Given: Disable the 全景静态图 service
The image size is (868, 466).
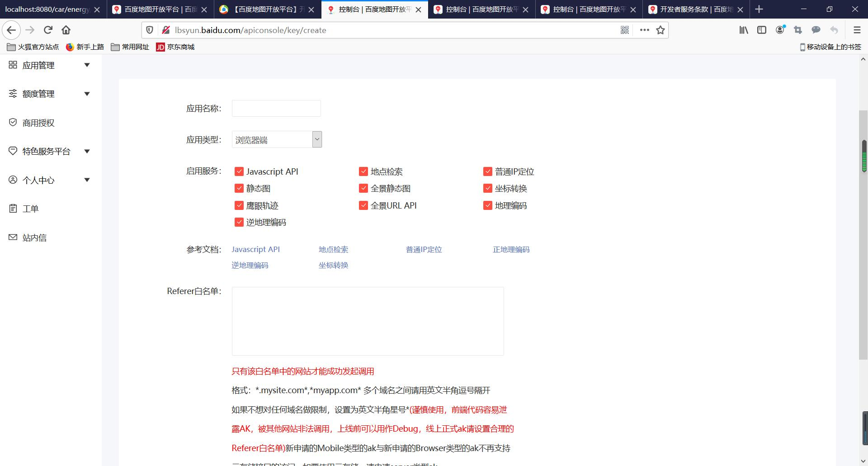Looking at the screenshot, I should (x=363, y=188).
